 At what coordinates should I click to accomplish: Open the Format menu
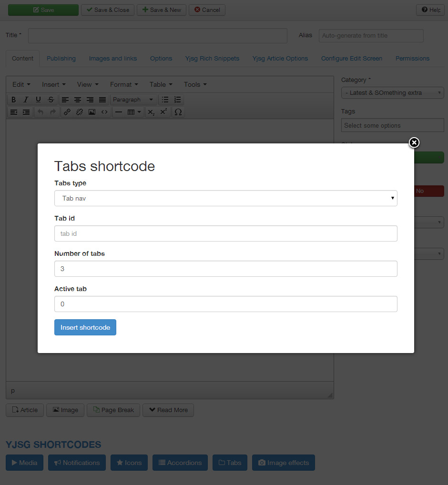[123, 84]
